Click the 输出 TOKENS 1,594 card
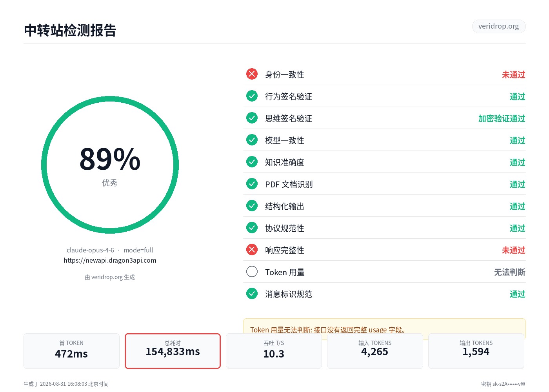 point(476,351)
